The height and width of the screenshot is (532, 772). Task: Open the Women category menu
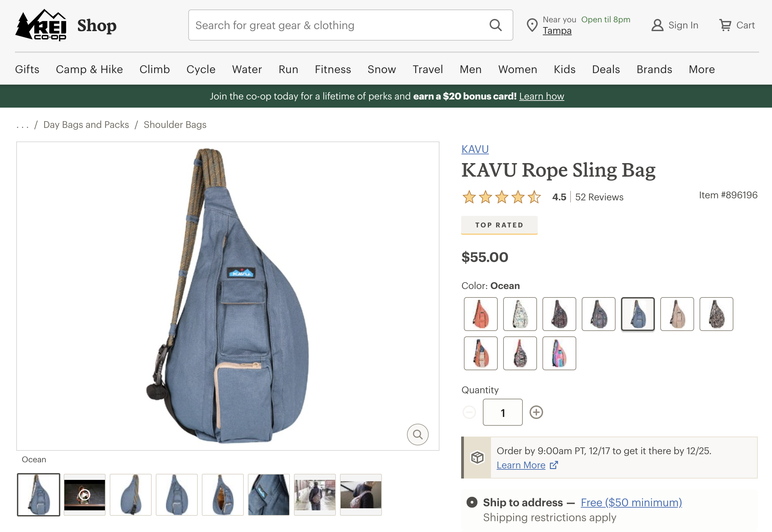tap(517, 69)
